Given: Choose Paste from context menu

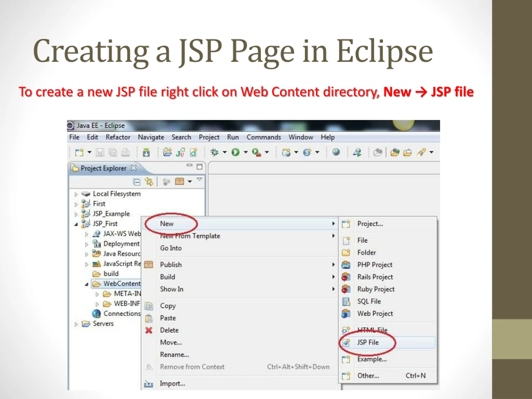Looking at the screenshot, I should click(240, 318).
